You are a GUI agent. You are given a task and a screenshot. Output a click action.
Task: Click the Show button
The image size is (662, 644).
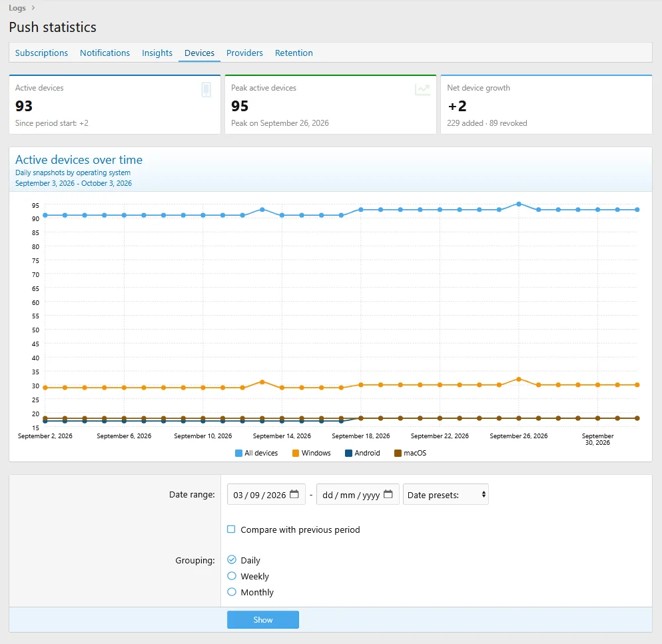click(x=263, y=619)
